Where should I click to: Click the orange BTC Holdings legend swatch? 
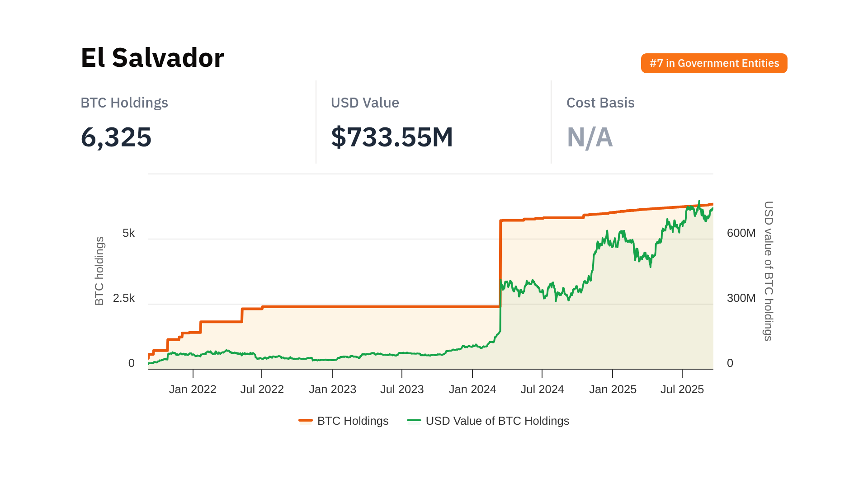[306, 421]
